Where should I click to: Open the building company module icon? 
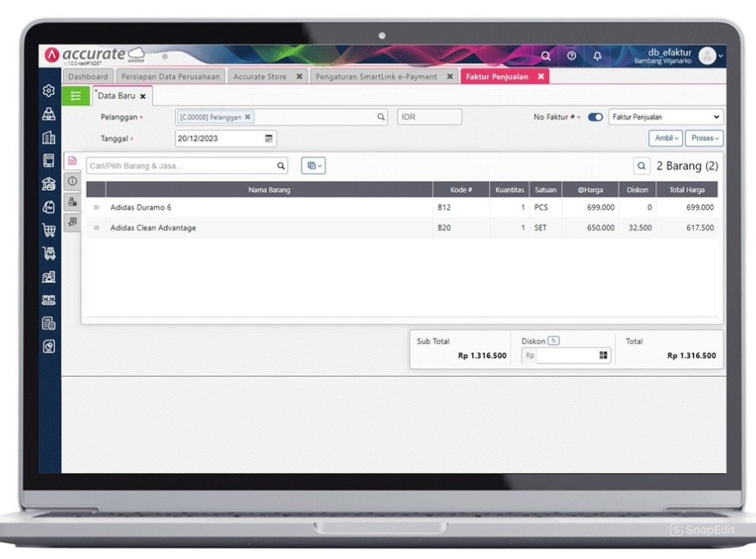(49, 137)
